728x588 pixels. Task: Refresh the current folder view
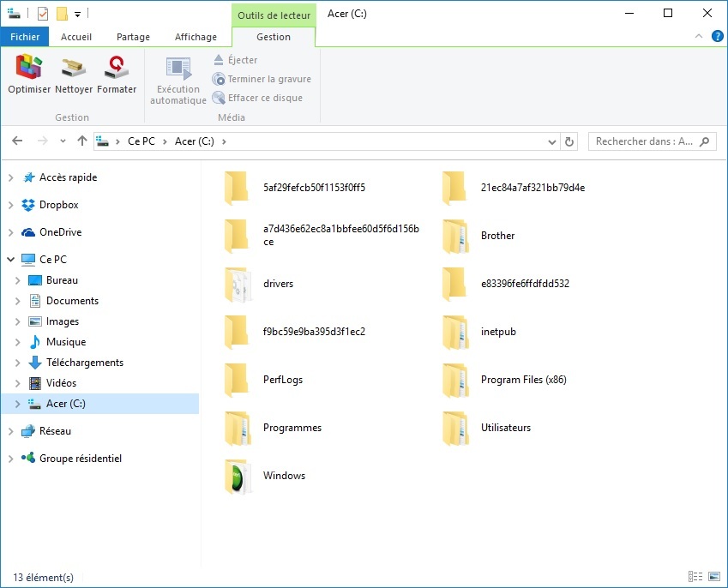[x=569, y=141]
